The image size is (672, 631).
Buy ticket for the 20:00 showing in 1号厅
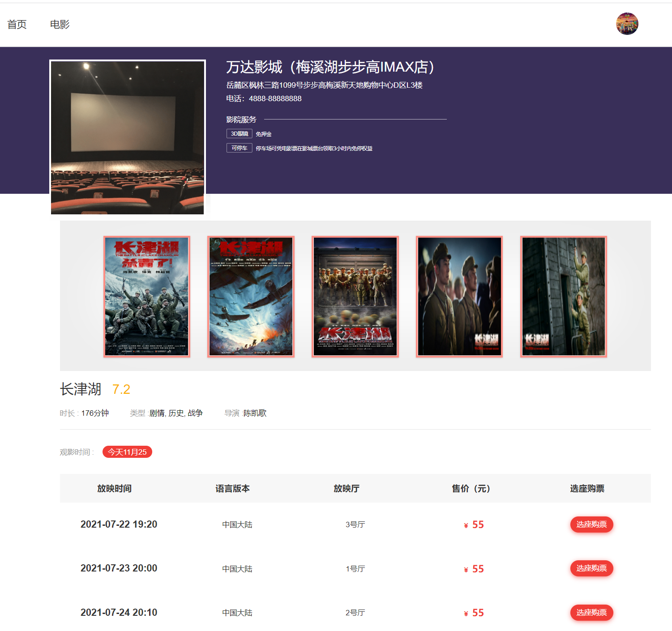(x=591, y=568)
